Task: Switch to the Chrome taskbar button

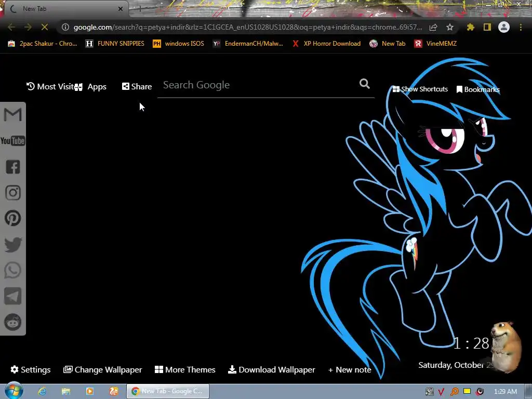Action: click(x=168, y=391)
